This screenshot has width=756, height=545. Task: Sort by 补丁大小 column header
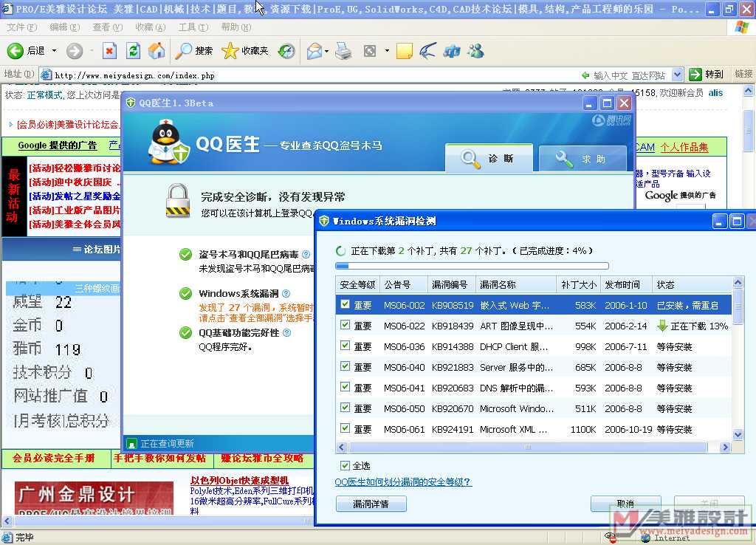[x=579, y=284]
